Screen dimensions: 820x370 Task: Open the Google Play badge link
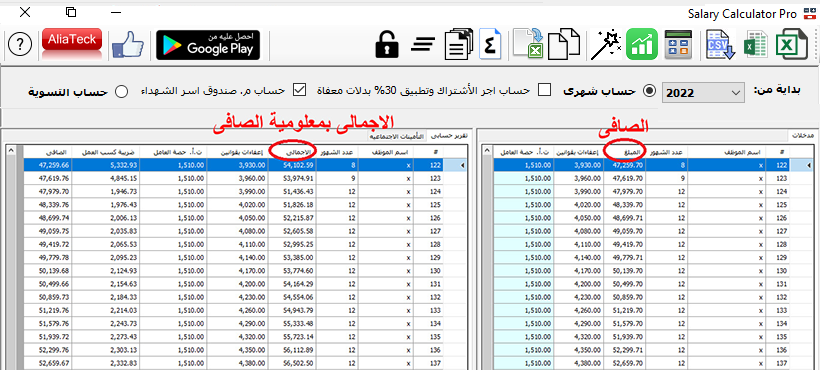coord(208,45)
